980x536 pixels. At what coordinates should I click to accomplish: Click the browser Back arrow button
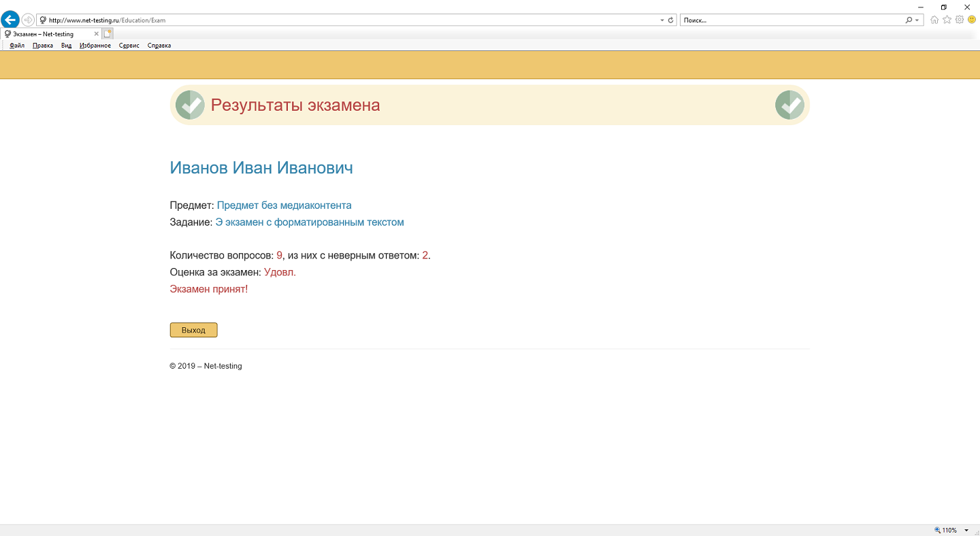10,20
